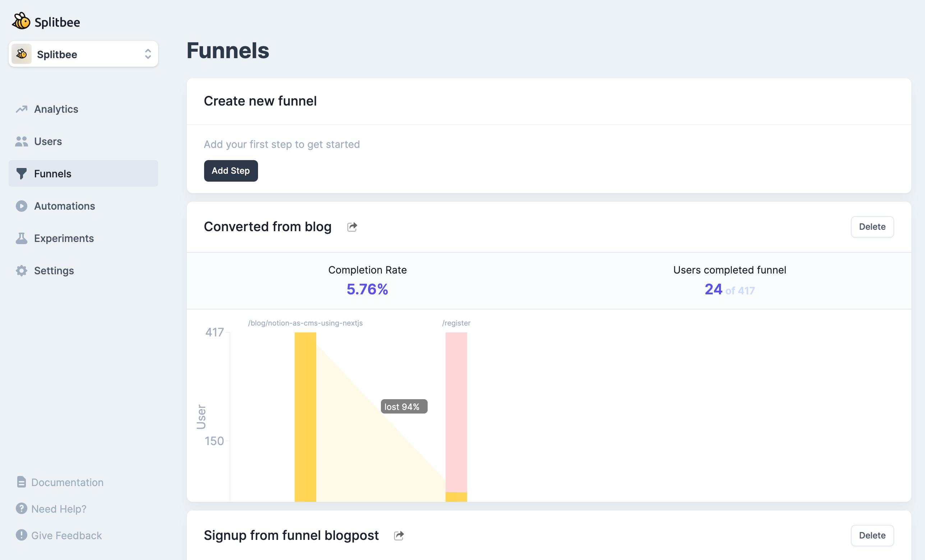
Task: Delete the Signup from funnel blogpost funnel
Action: (x=872, y=535)
